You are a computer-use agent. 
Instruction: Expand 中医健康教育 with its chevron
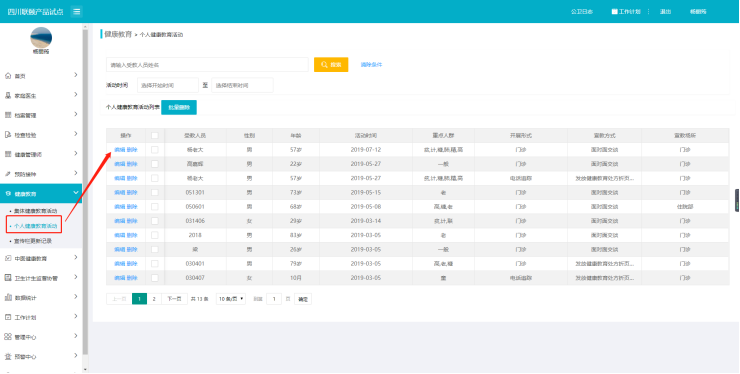pos(76,257)
